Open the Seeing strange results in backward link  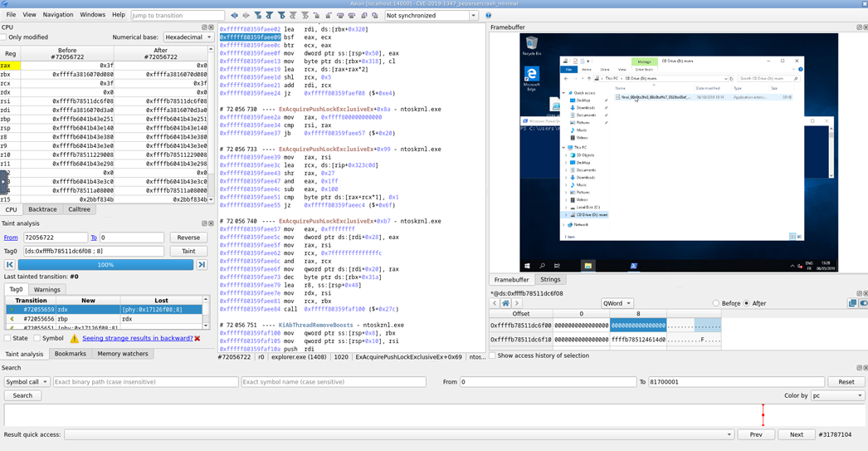pyautogui.click(x=137, y=338)
